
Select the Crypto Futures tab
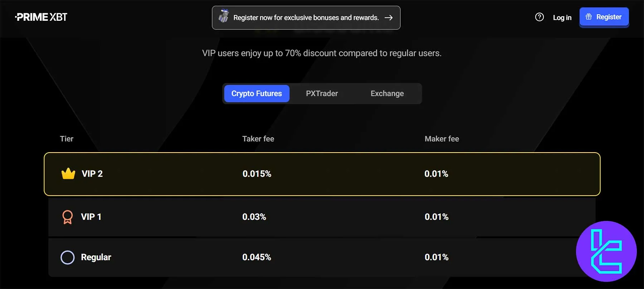(x=256, y=93)
